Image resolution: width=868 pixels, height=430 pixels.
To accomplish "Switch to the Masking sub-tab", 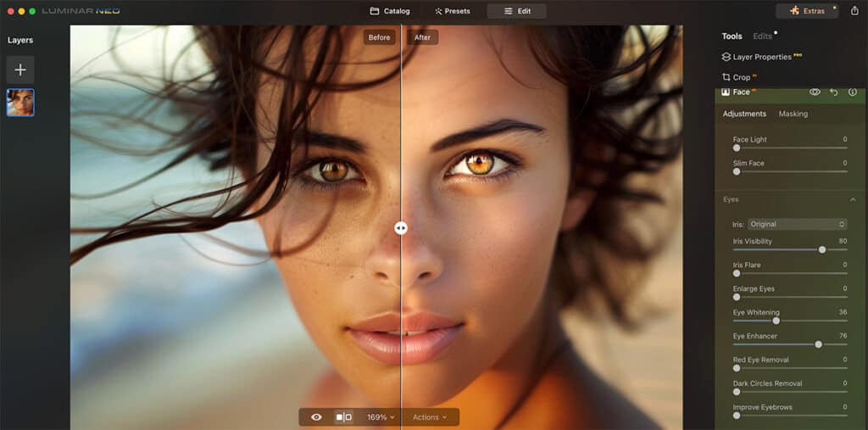I will [793, 114].
